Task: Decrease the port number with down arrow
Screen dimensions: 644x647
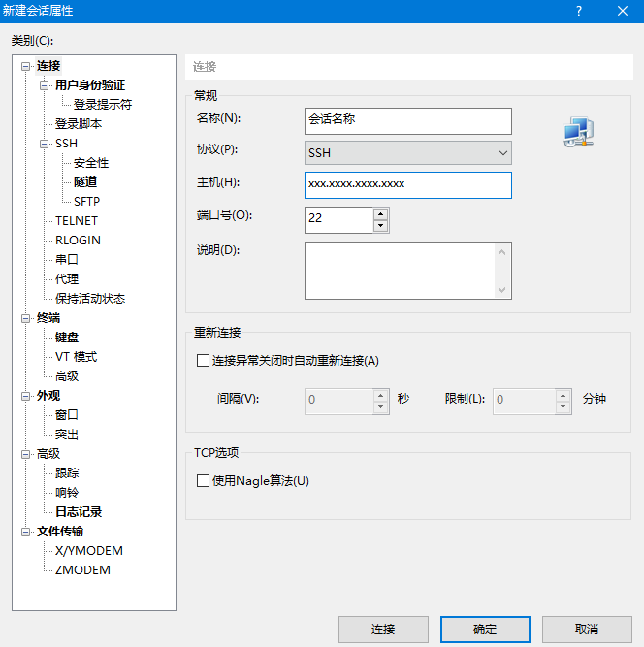Action: [381, 226]
